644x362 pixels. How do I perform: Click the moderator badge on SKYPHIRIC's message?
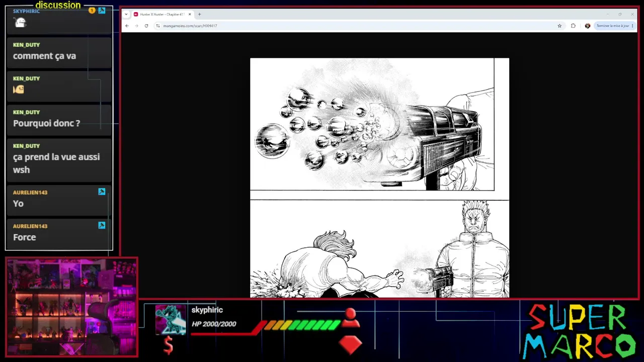coord(102,10)
